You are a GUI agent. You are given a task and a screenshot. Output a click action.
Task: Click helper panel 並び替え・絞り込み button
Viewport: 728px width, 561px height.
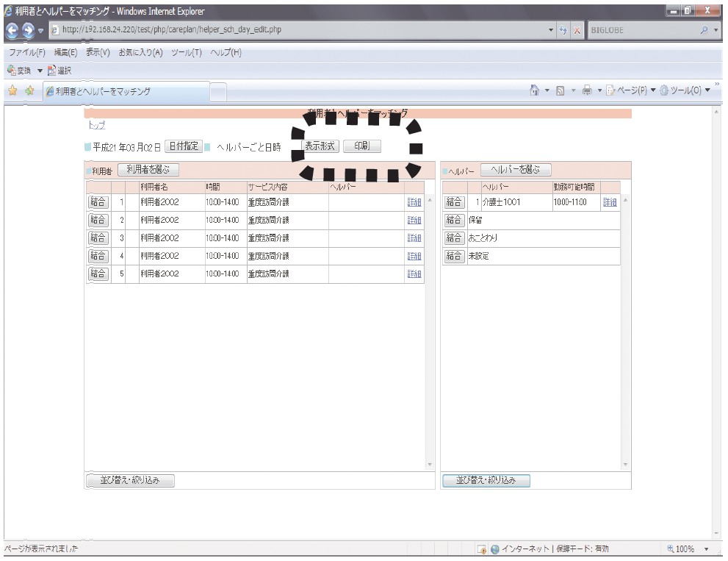point(486,480)
